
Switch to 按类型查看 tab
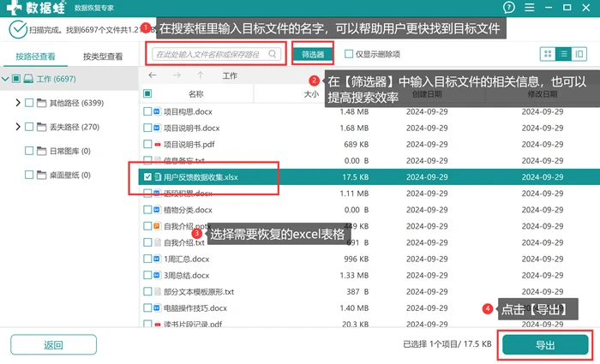click(x=103, y=57)
